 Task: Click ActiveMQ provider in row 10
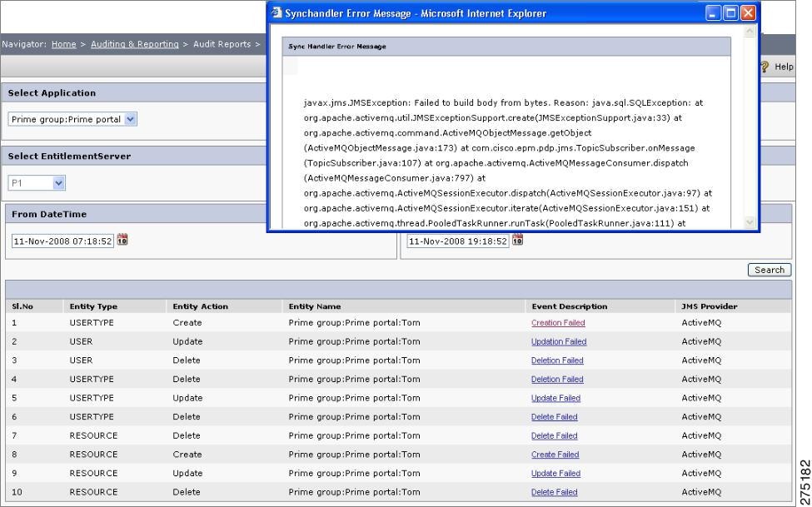(701, 493)
